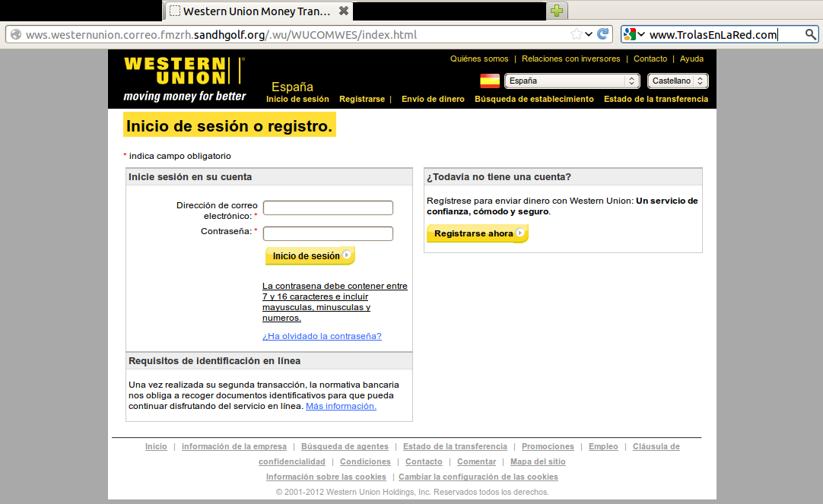The image size is (823, 504).
Task: Click the Dirección de correo electrónico field
Action: (328, 208)
